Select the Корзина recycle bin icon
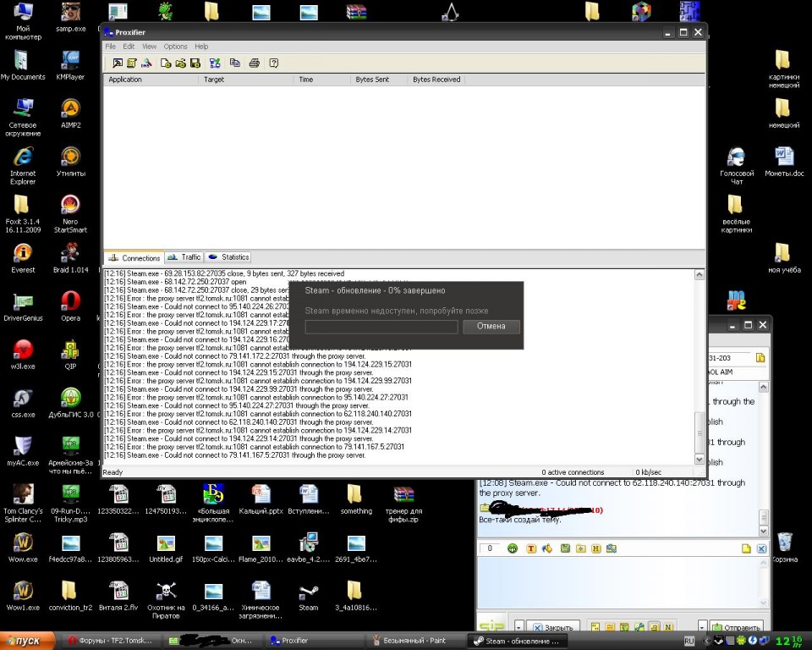This screenshot has height=650, width=812. pos(785,548)
